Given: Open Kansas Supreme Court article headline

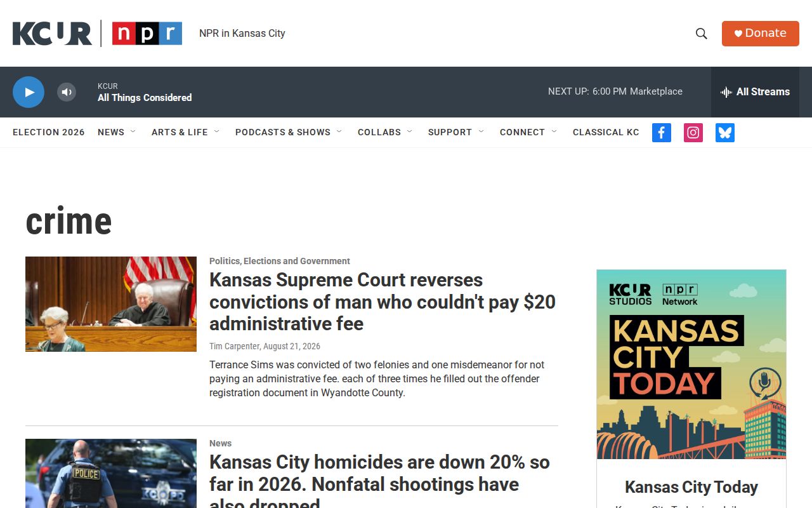Looking at the screenshot, I should pos(383,302).
